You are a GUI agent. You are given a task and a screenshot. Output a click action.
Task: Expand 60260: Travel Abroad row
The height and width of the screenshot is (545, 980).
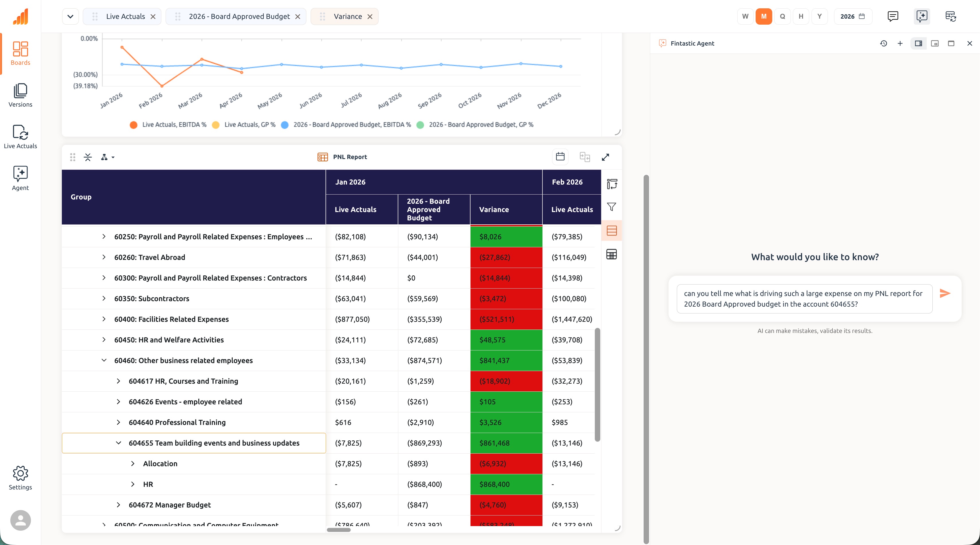click(x=104, y=257)
